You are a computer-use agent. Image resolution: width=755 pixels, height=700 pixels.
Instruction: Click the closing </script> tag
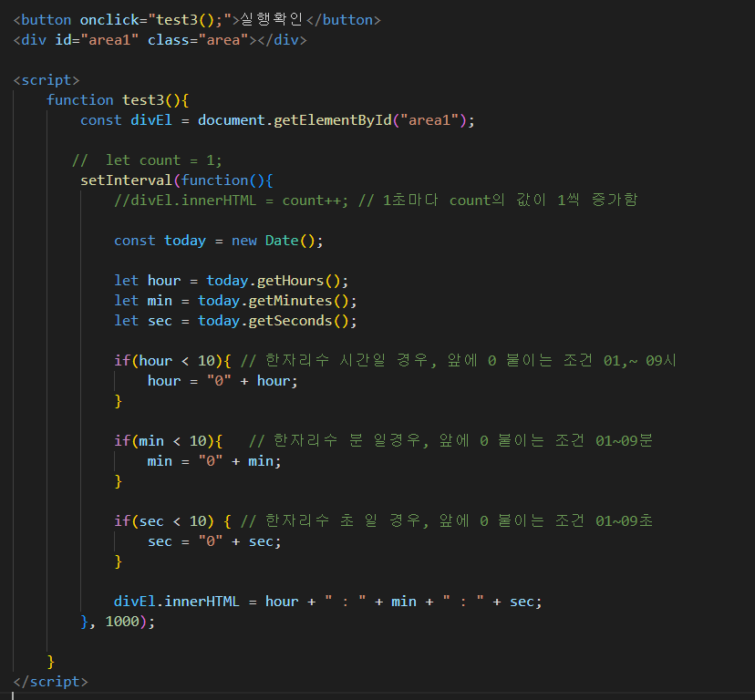[50, 682]
